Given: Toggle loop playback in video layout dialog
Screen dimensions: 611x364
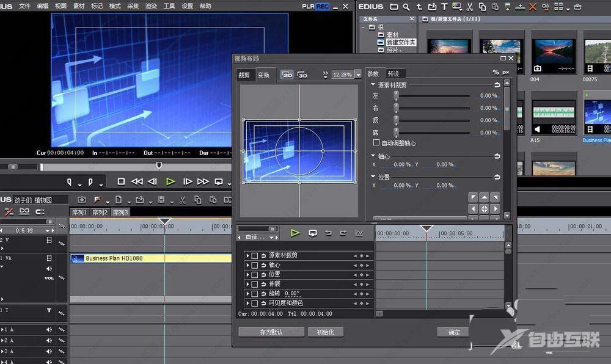Looking at the screenshot, I should pos(312,233).
